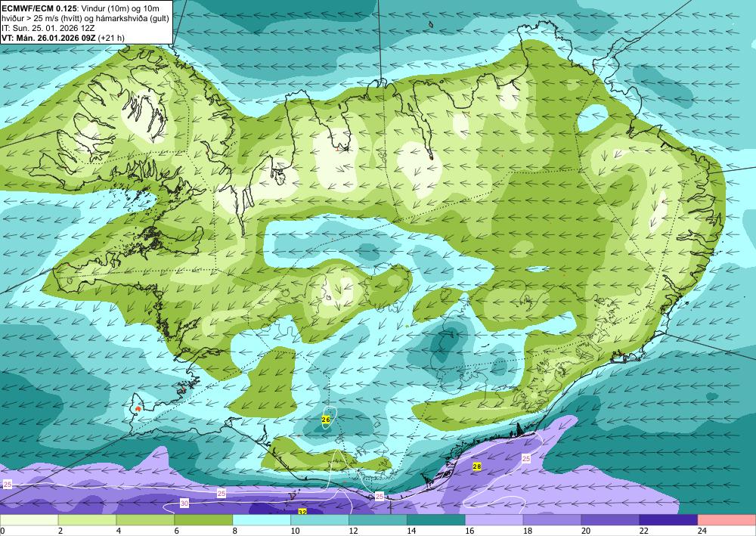Click the yellow gust label 28
The height and width of the screenshot is (536, 756).
[477, 466]
